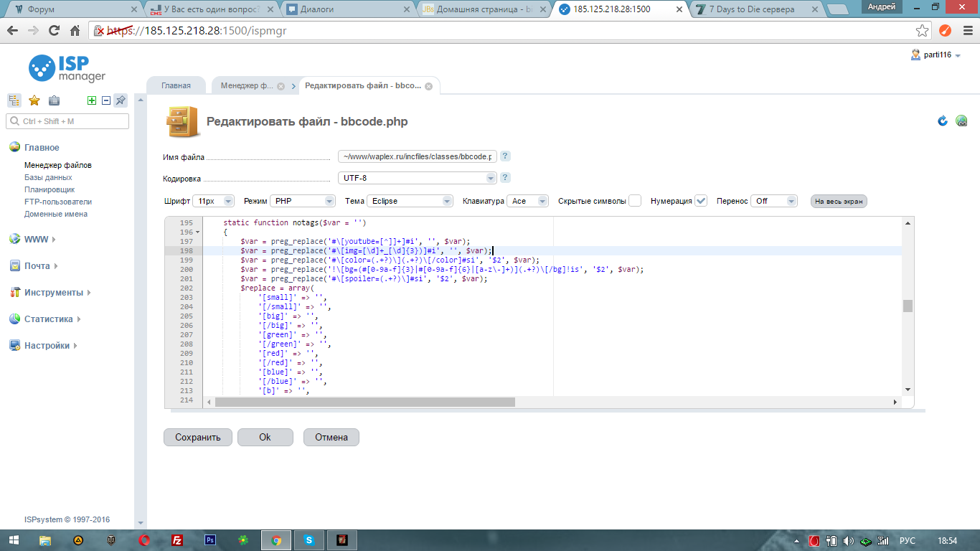The height and width of the screenshot is (551, 980).
Task: Click the green globe link icon
Action: coord(961,121)
